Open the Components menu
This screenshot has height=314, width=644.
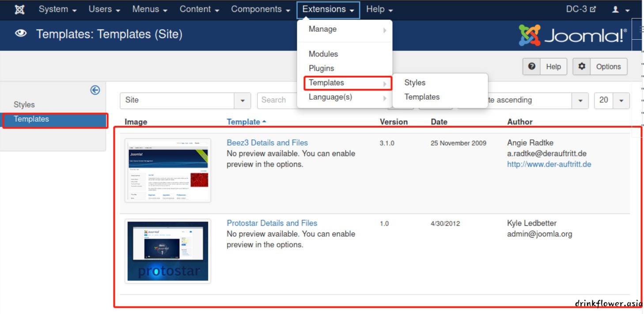point(261,9)
